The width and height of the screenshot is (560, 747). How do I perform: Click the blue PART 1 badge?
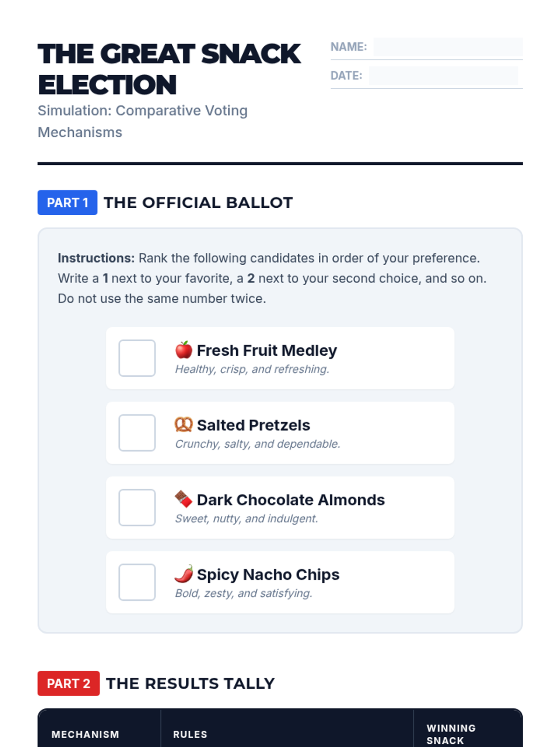coord(67,203)
